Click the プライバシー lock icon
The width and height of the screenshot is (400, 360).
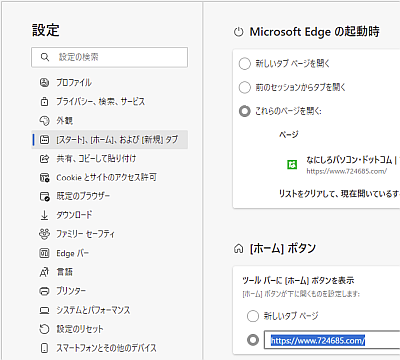[44, 101]
